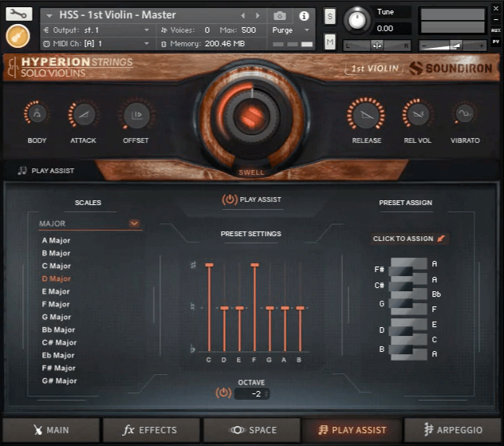Select the F# black key in Preset Assign
The image size is (504, 446).
click(400, 270)
